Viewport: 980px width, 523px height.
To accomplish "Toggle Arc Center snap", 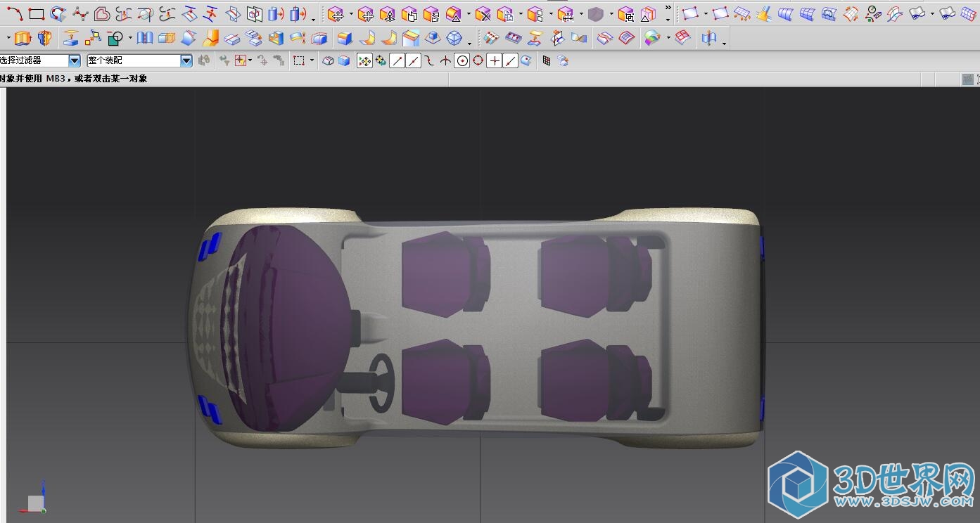I will coord(462,61).
